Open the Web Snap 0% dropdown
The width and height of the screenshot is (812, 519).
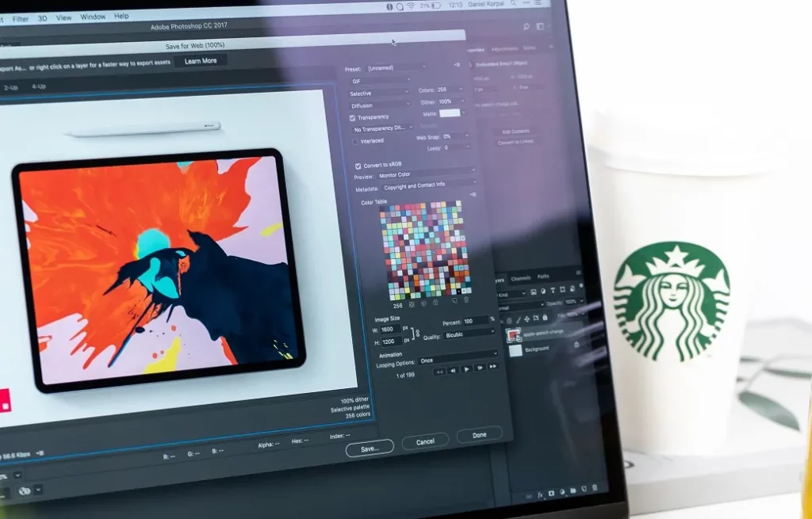[455, 136]
